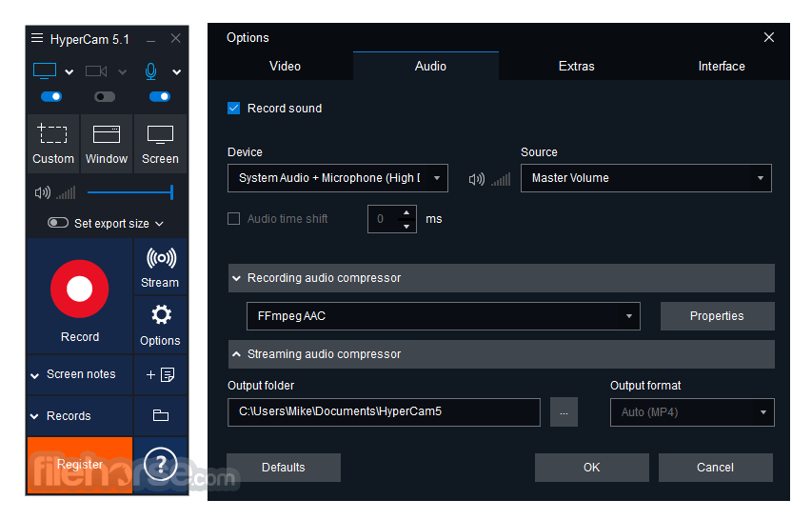
Task: Choose Window capture mode
Action: pyautogui.click(x=107, y=144)
